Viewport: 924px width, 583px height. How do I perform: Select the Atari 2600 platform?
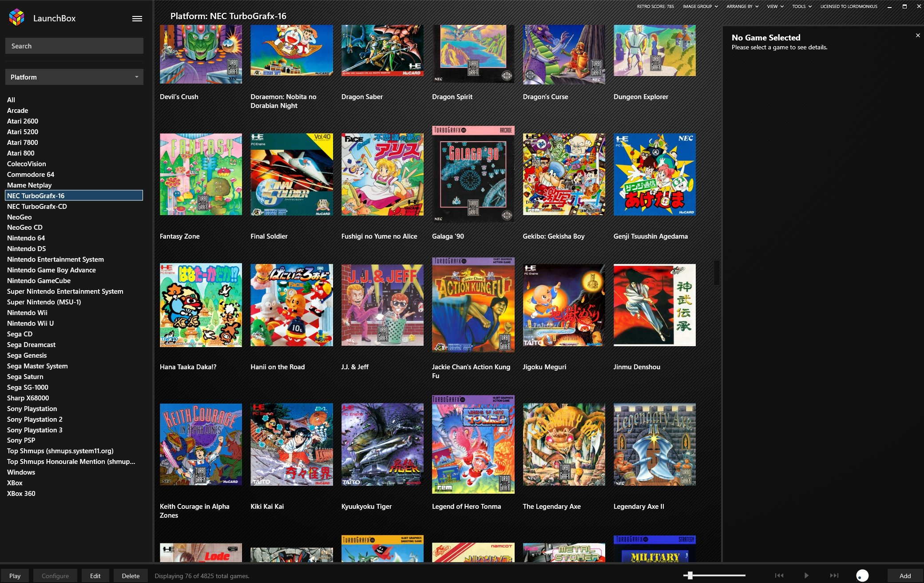click(x=23, y=121)
